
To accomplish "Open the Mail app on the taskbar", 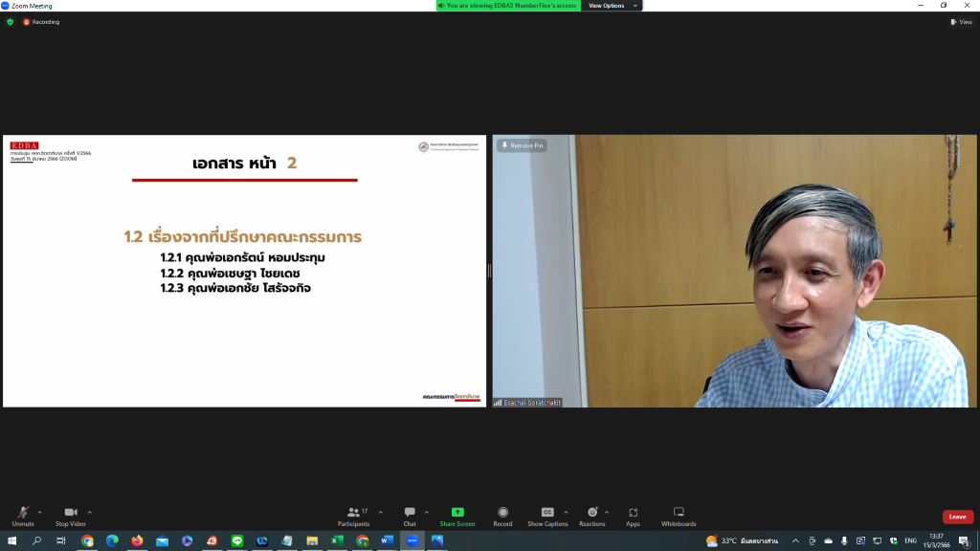I will coord(162,541).
